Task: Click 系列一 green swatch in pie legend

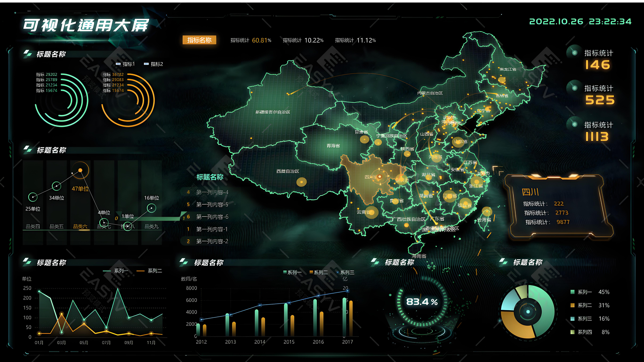Action: (572, 292)
